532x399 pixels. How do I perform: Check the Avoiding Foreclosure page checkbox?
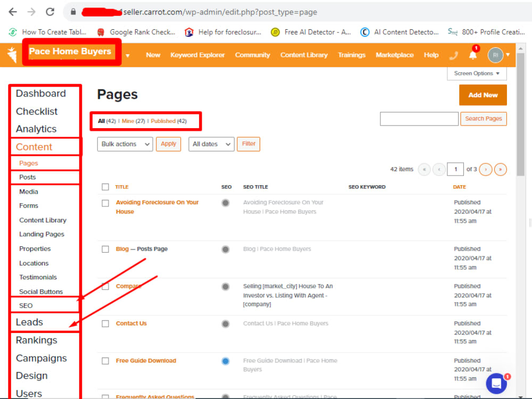(x=105, y=203)
